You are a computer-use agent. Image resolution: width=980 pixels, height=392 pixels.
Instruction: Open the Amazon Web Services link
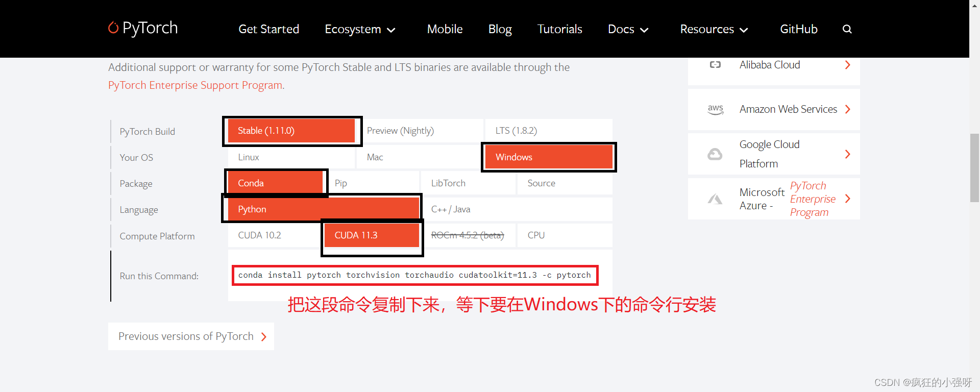[788, 109]
